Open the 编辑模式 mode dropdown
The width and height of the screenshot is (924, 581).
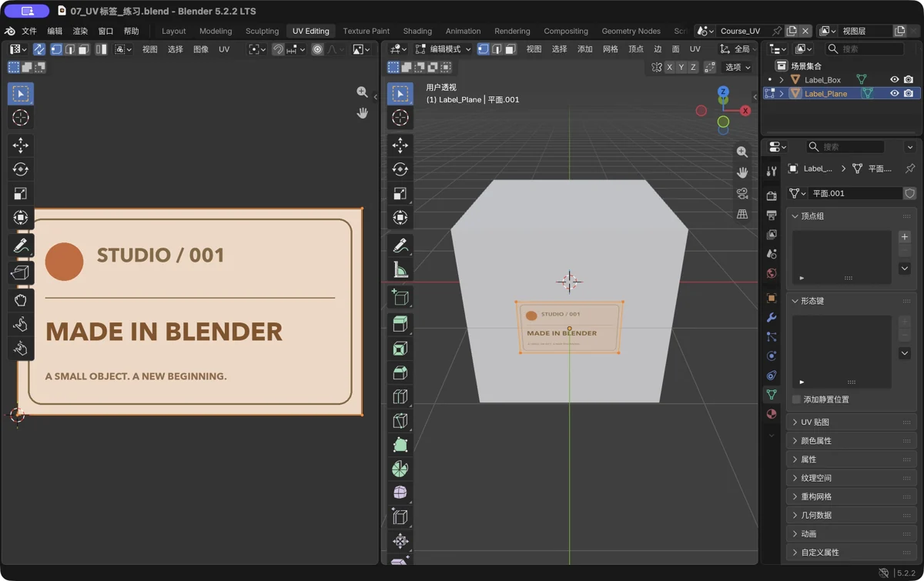pyautogui.click(x=444, y=49)
